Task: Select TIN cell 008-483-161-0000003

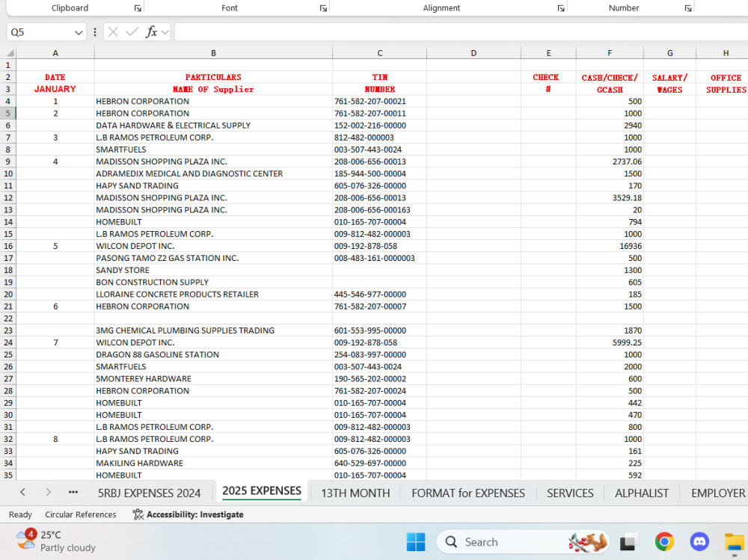Action: point(380,258)
